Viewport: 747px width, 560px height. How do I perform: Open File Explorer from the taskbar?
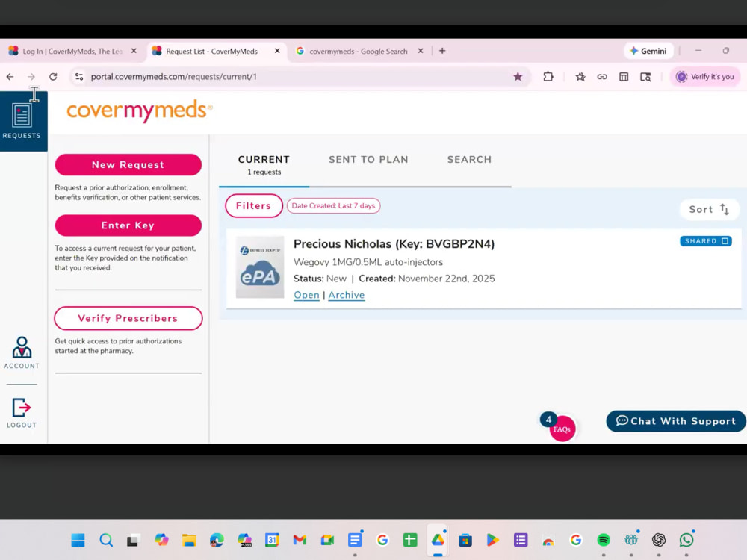[x=189, y=540]
